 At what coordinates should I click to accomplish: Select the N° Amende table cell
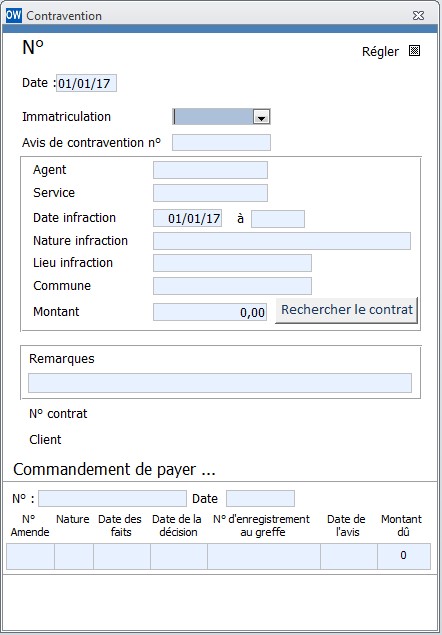(x=30, y=556)
